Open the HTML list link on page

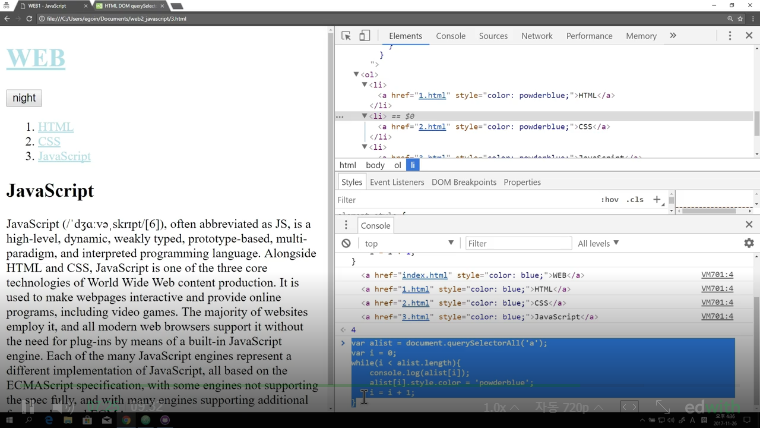coord(56,127)
